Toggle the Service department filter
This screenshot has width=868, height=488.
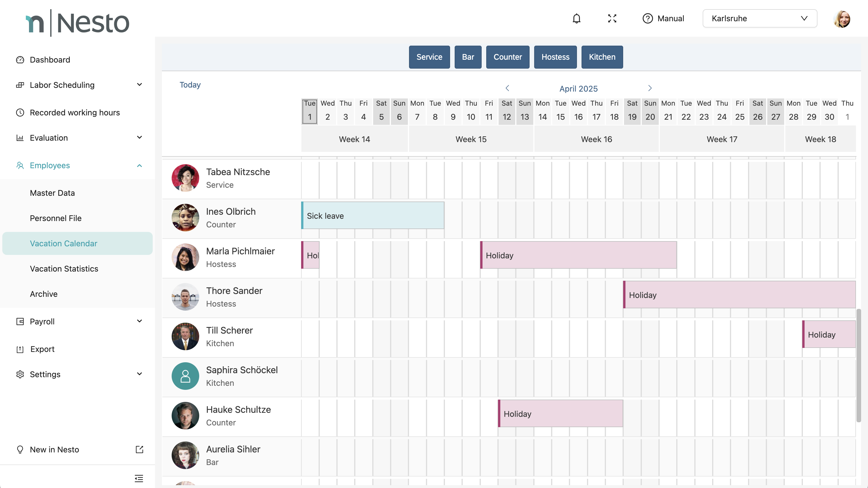[x=429, y=57]
